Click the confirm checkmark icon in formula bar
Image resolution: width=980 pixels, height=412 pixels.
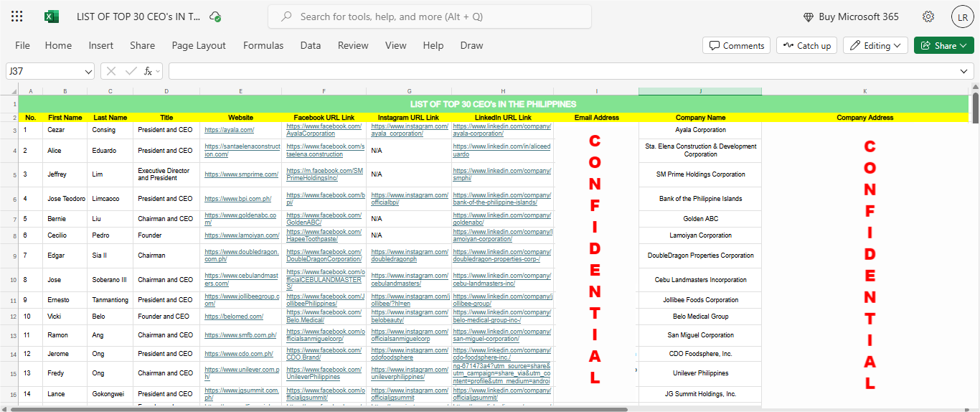(131, 71)
